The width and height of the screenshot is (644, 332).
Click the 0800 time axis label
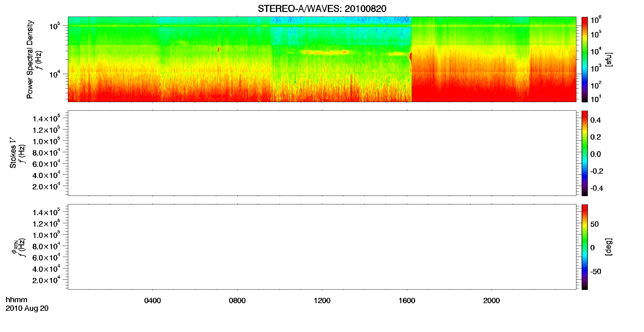click(237, 301)
